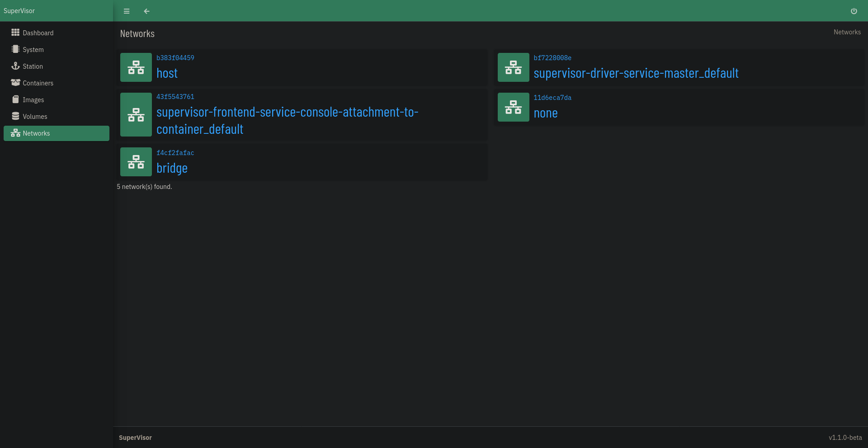Click the network icon on the host card
This screenshot has height=448, width=868.
(x=136, y=67)
